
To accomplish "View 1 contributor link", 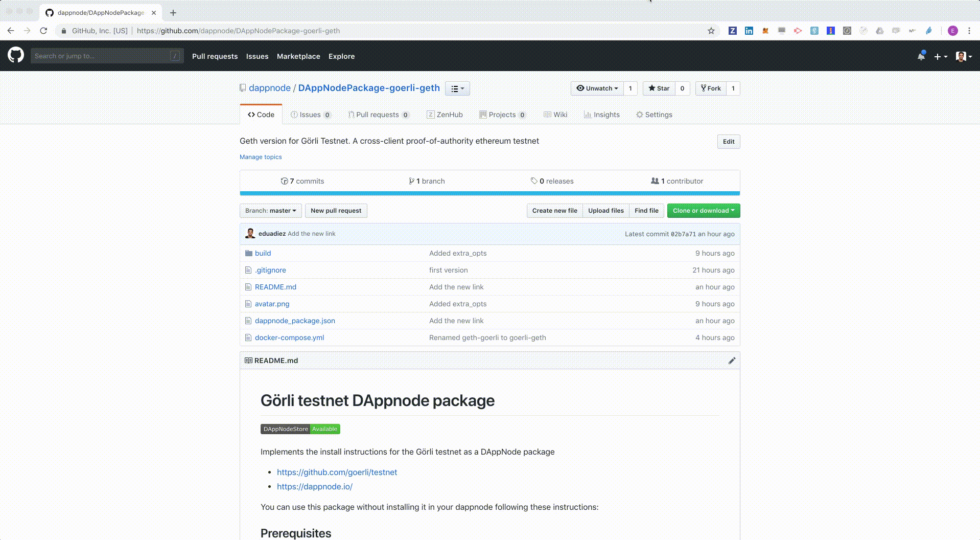I will 677,181.
